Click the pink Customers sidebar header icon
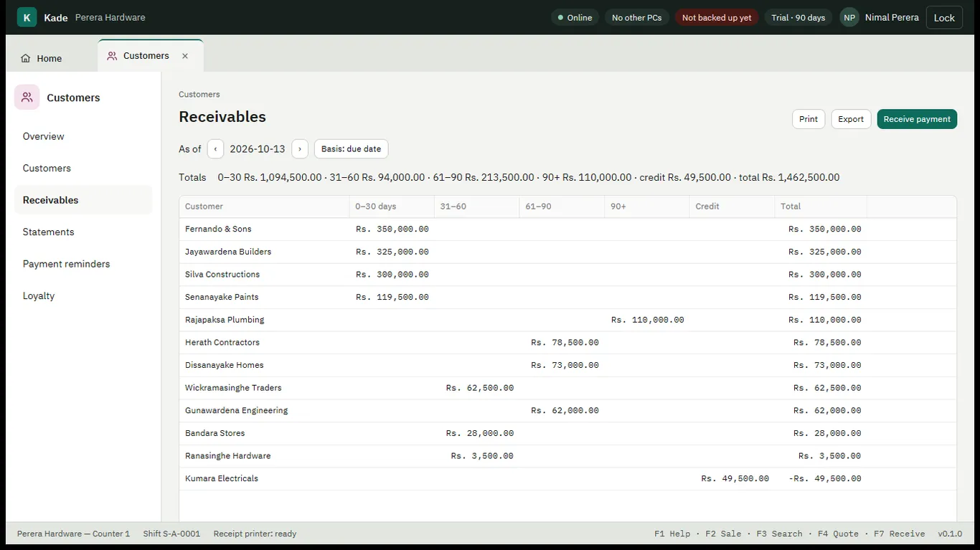This screenshot has width=980, height=550. point(27,98)
